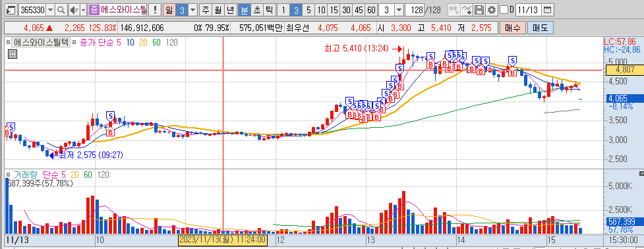The image size is (644, 249).
Task: Click the greyed candle compare icon
Action: (x=454, y=10)
